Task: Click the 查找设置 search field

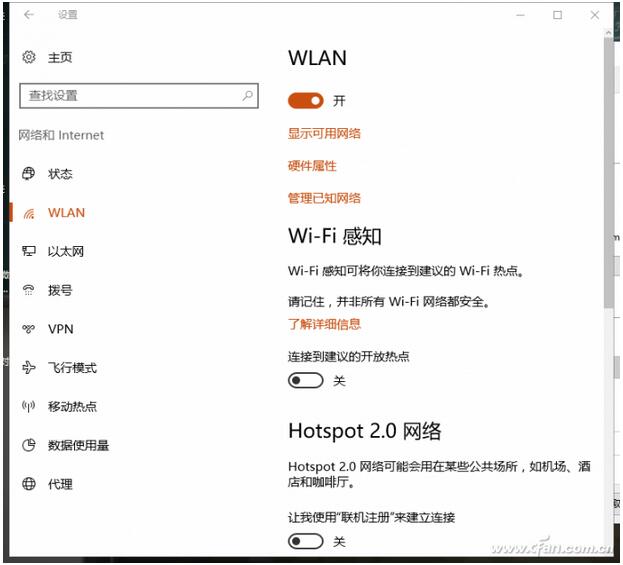Action: tap(139, 95)
